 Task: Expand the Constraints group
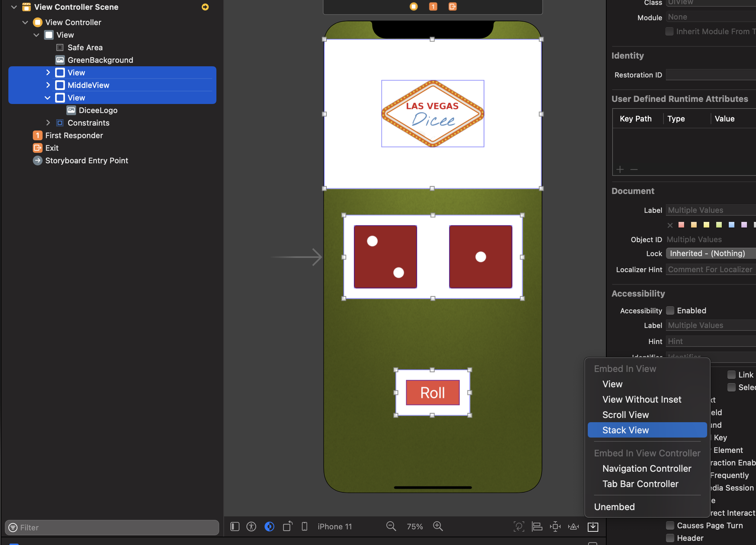click(48, 123)
